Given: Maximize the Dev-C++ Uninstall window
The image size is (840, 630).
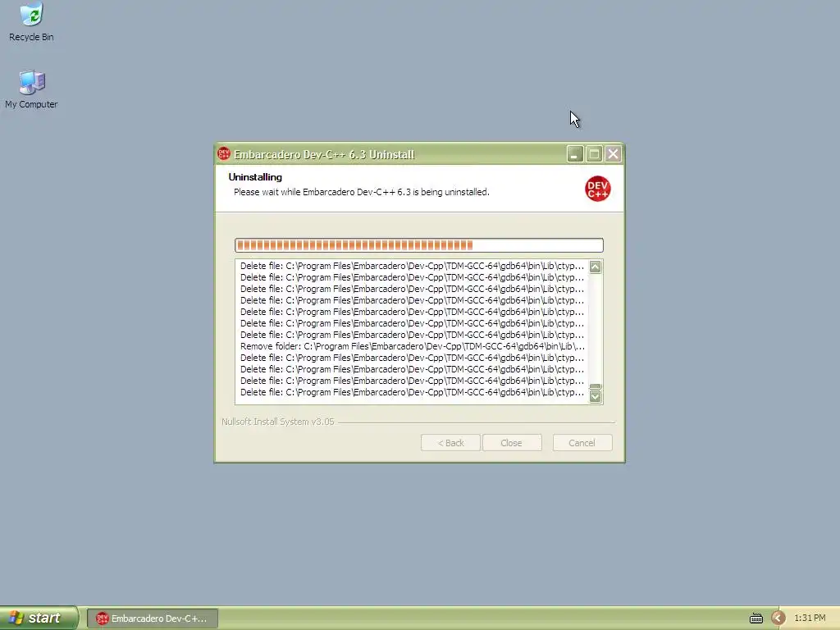Looking at the screenshot, I should (594, 154).
